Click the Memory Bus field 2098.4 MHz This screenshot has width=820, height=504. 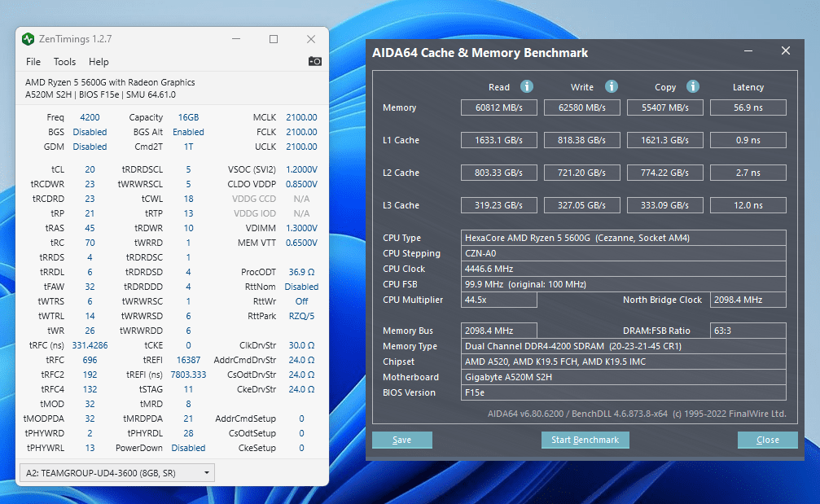pos(499,331)
